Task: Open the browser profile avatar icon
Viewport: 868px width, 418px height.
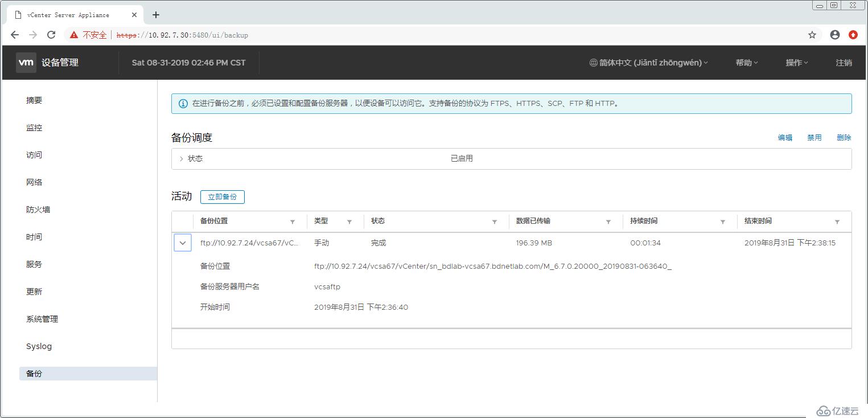Action: 835,35
